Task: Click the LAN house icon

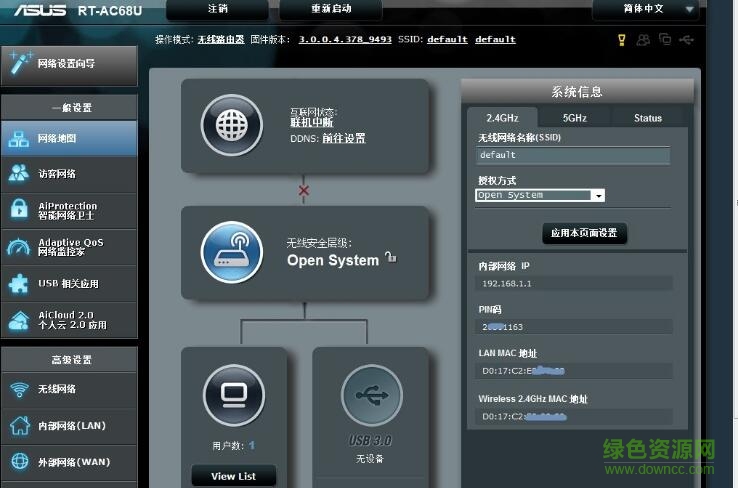Action: click(x=19, y=426)
